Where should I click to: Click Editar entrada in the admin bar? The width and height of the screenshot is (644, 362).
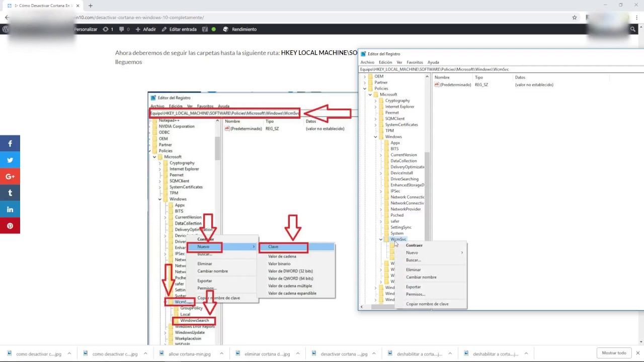click(179, 29)
